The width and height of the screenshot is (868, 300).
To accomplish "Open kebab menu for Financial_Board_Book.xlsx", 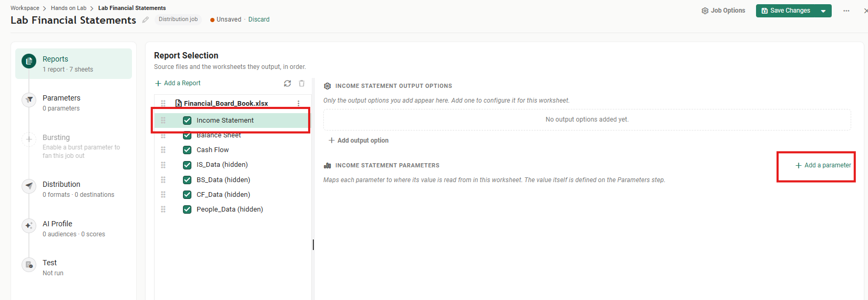I will 299,103.
